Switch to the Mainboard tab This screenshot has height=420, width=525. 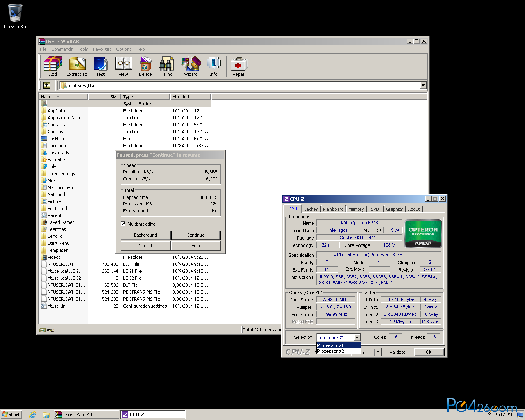pyautogui.click(x=333, y=209)
